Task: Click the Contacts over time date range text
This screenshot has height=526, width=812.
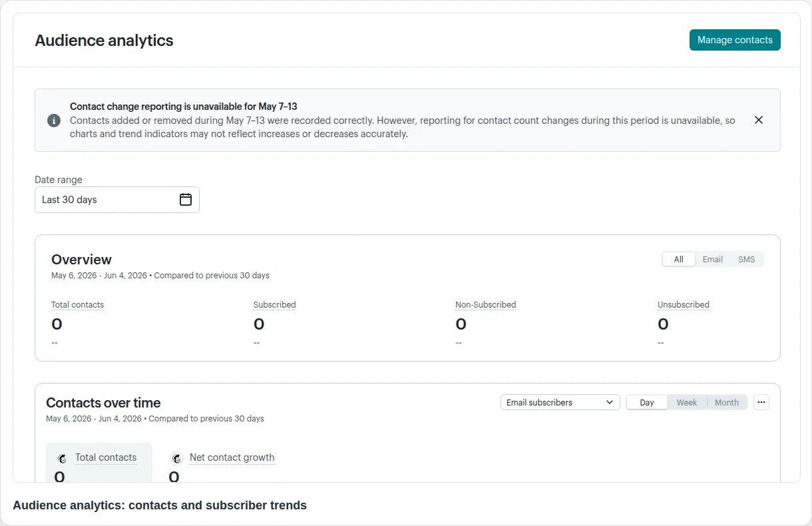Action: [x=155, y=419]
